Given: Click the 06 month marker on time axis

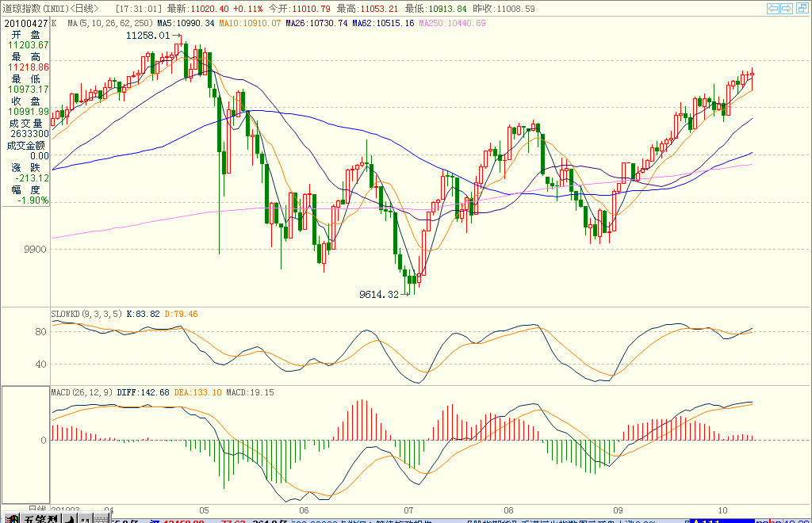Looking at the screenshot, I should pyautogui.click(x=304, y=510).
